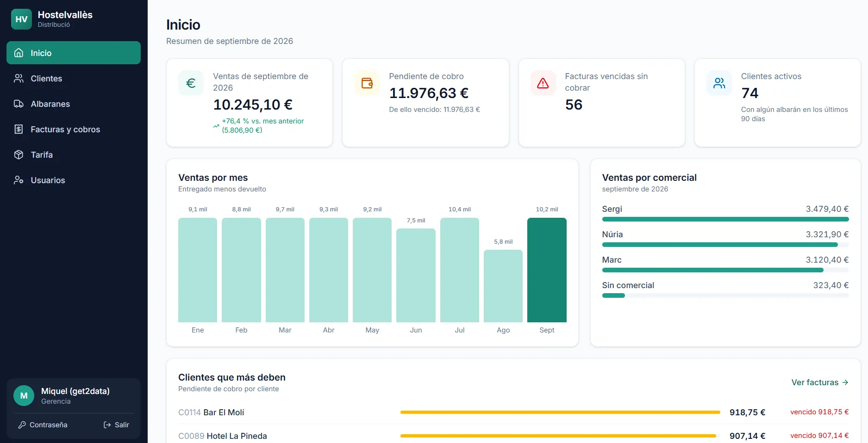The width and height of the screenshot is (868, 443).
Task: Click the warning triangle icon on overdue invoices
Action: point(543,83)
